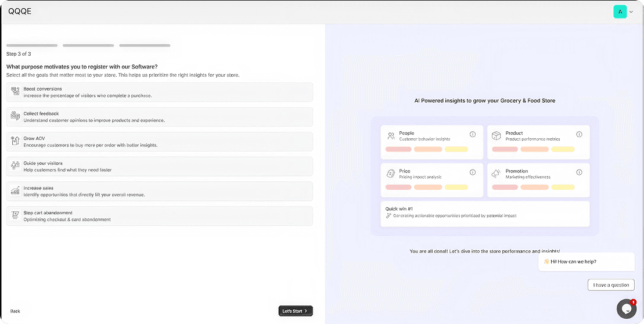Click the You are all done! text
This screenshot has width=644, height=324.
pos(485,251)
